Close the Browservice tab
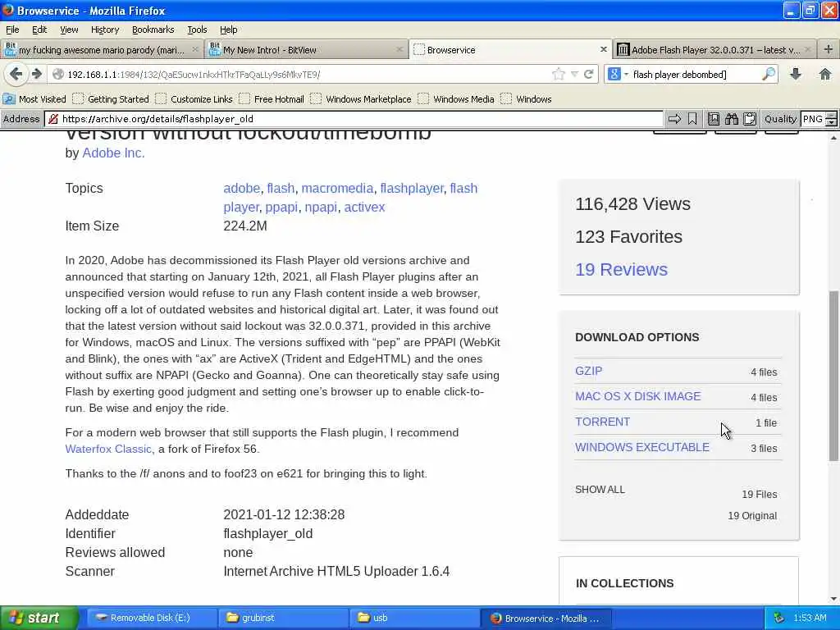Screen dimensions: 840x630 click(603, 49)
